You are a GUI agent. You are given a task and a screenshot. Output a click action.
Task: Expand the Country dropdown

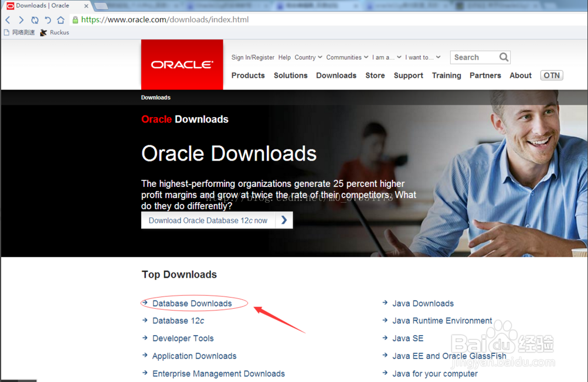(x=308, y=57)
